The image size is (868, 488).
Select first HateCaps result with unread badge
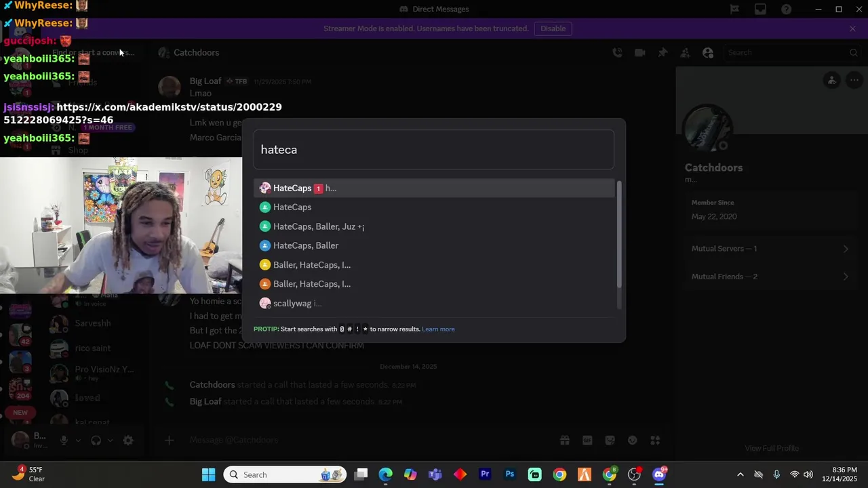434,188
